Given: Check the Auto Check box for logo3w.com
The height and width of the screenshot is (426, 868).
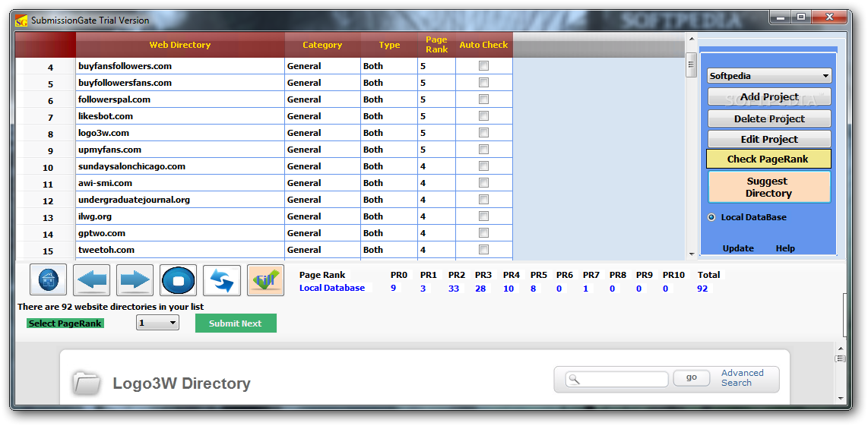Looking at the screenshot, I should point(484,133).
